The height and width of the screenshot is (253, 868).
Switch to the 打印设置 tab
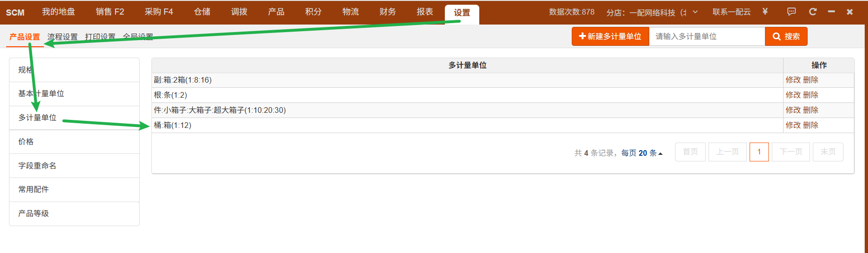pos(100,37)
